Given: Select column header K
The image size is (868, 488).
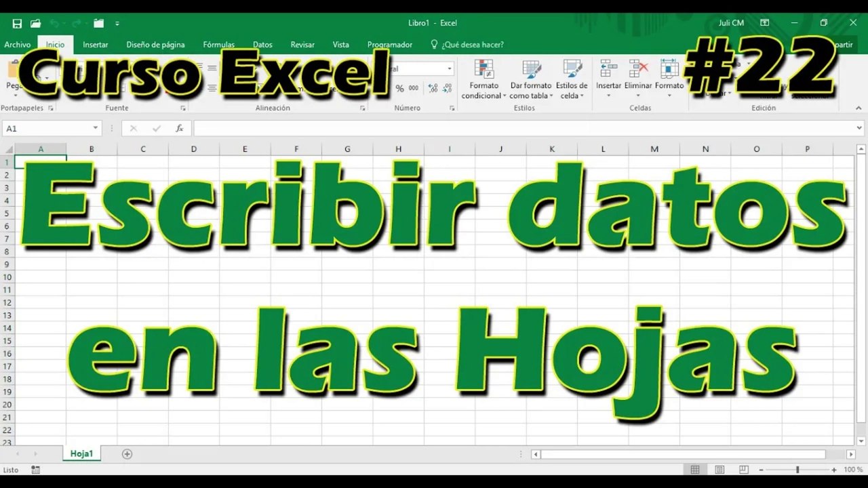Looking at the screenshot, I should coord(552,149).
